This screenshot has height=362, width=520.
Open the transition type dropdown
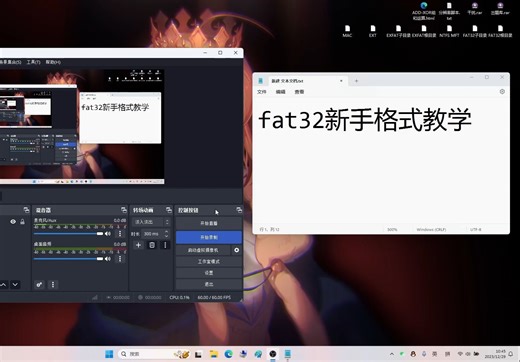point(152,222)
